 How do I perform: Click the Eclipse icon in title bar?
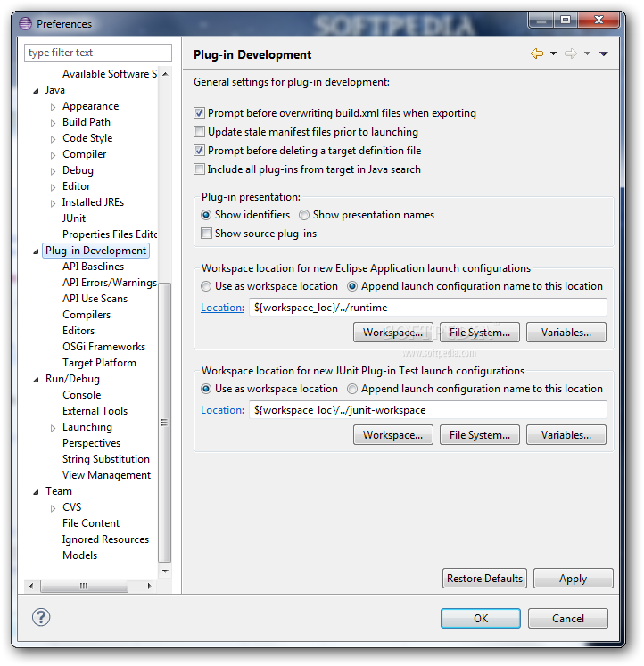[26, 23]
